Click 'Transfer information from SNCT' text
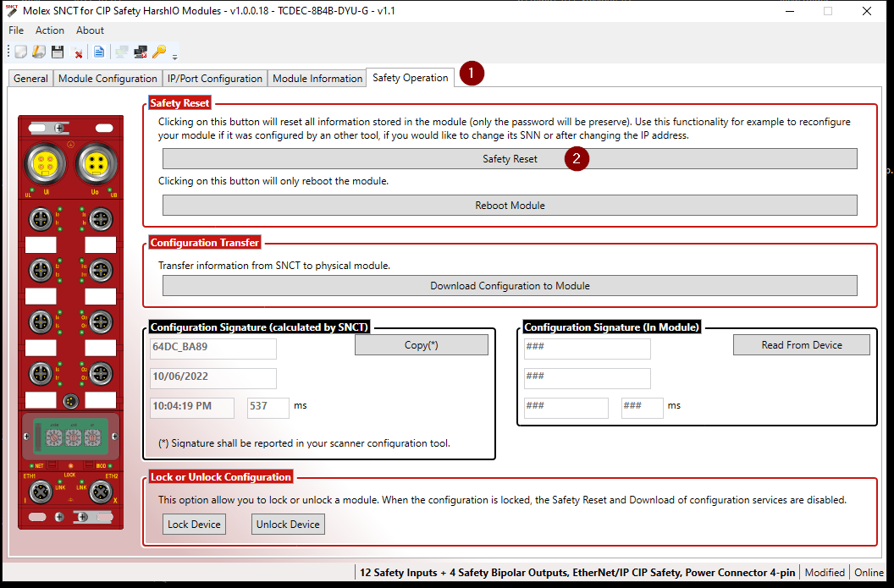This screenshot has width=894, height=588. tap(274, 266)
